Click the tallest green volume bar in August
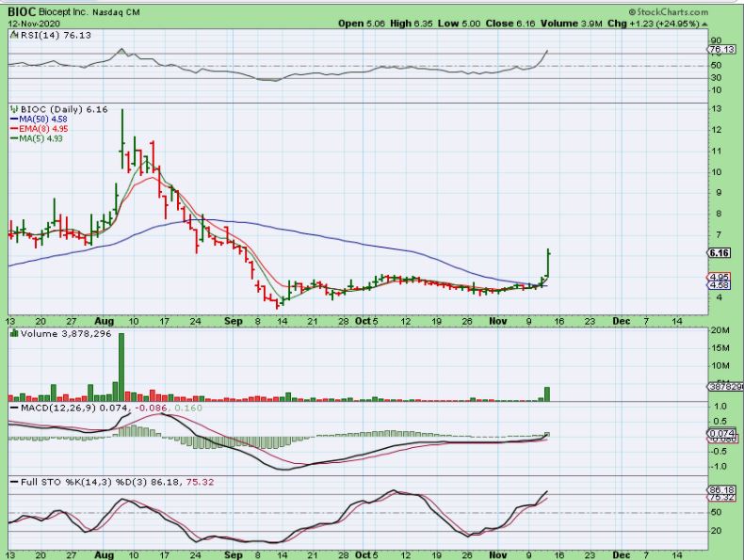The width and height of the screenshot is (744, 560). [121, 367]
